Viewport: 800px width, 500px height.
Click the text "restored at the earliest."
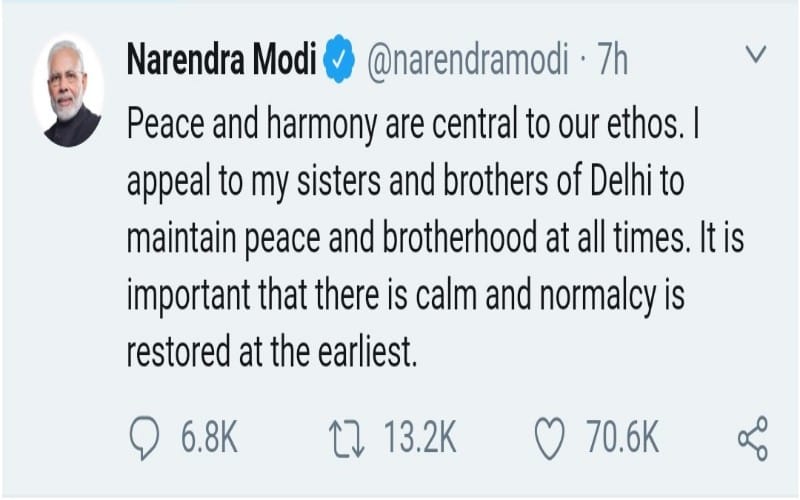pos(270,354)
